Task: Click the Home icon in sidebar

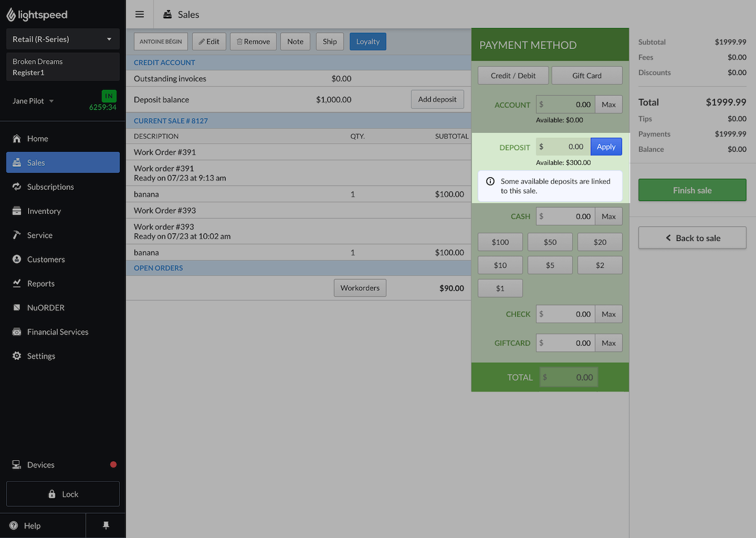Action: (x=17, y=138)
